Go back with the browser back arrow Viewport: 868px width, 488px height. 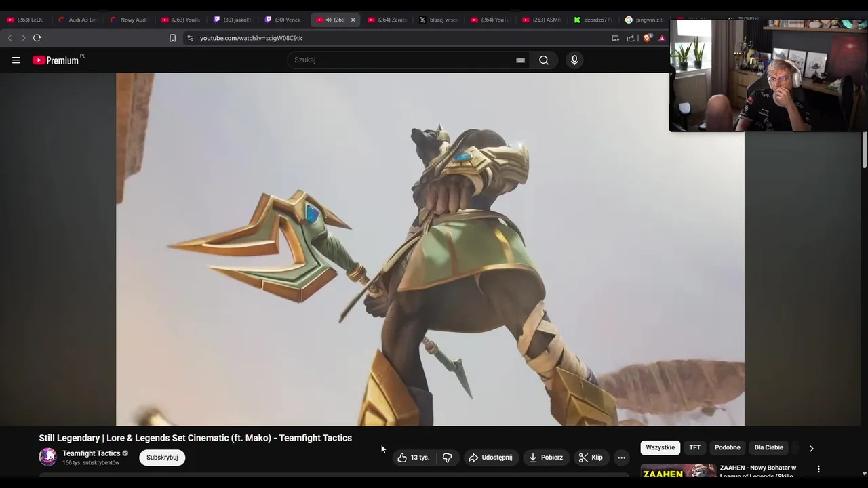tap(9, 38)
